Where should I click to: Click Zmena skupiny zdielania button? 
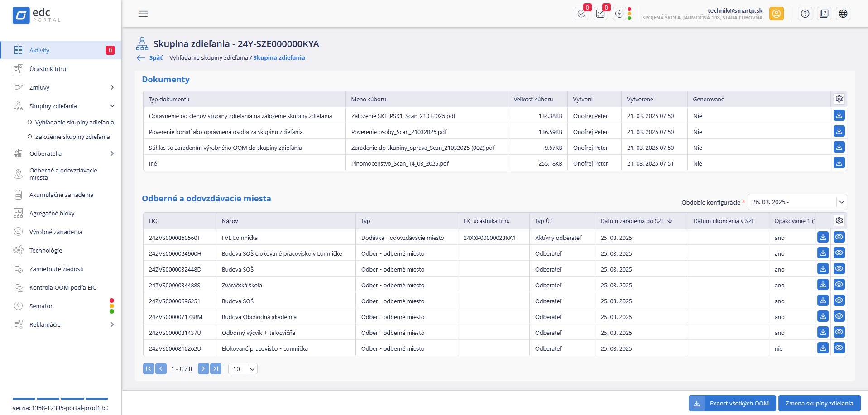tap(819, 403)
